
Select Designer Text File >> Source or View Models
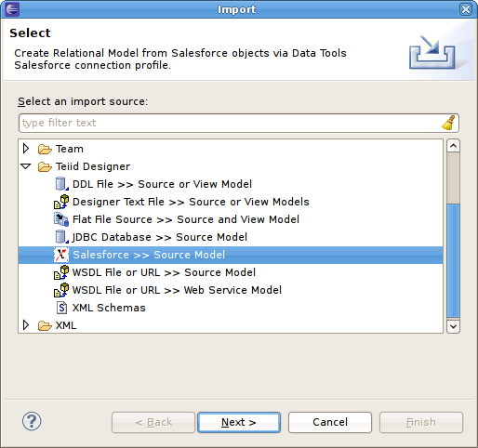coord(191,202)
